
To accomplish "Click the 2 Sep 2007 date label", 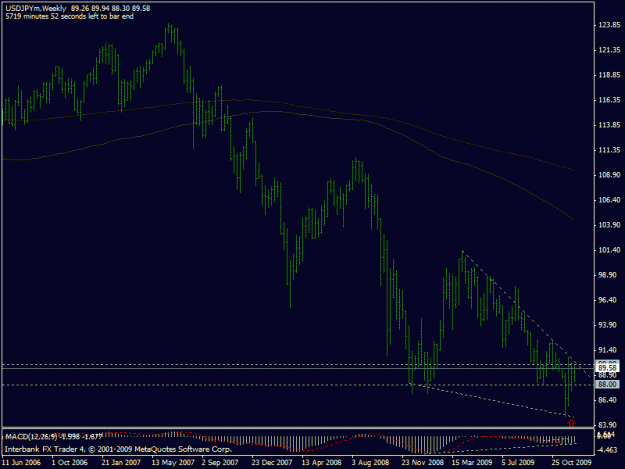I will tap(220, 463).
